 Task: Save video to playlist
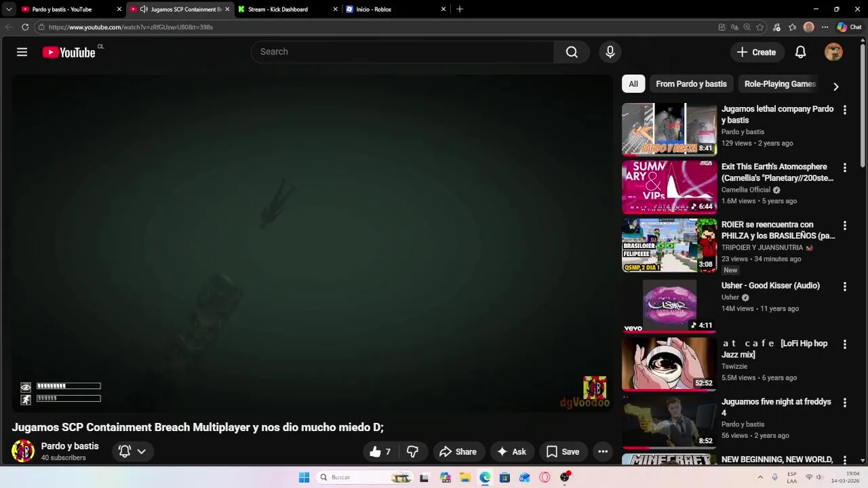[563, 451]
